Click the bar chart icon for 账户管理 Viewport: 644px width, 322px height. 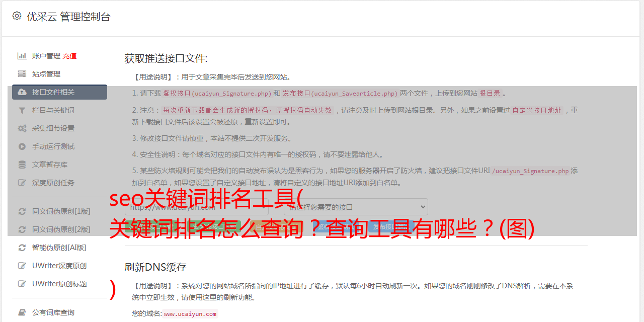pos(22,56)
